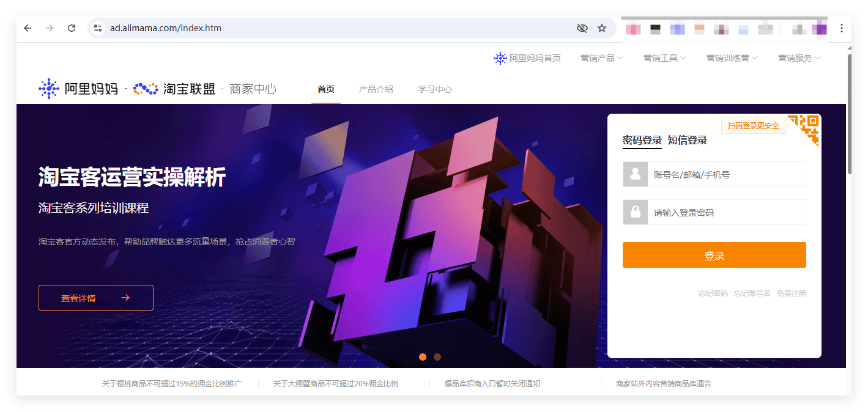Viewport: 868px width, 412px height.
Task: Select the 产品介绍 tab
Action: click(376, 89)
